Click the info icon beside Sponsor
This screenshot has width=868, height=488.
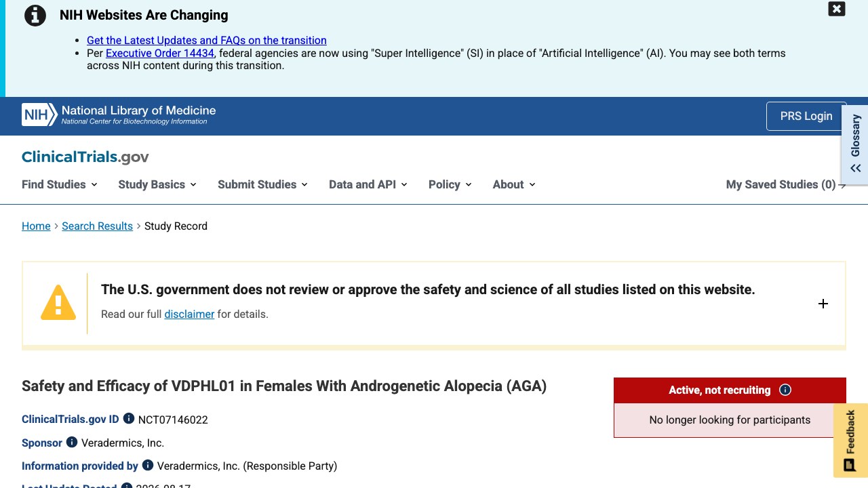coord(71,442)
